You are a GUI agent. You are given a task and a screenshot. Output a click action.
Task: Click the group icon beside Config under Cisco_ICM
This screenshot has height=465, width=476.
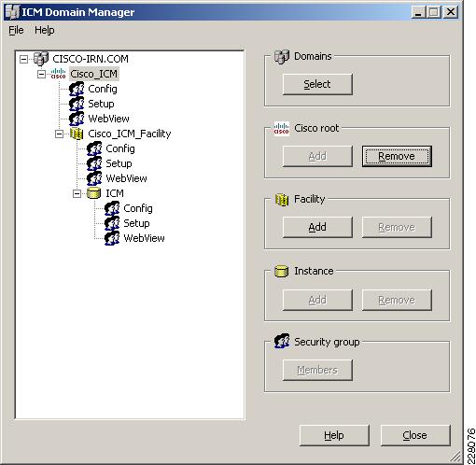[77, 89]
